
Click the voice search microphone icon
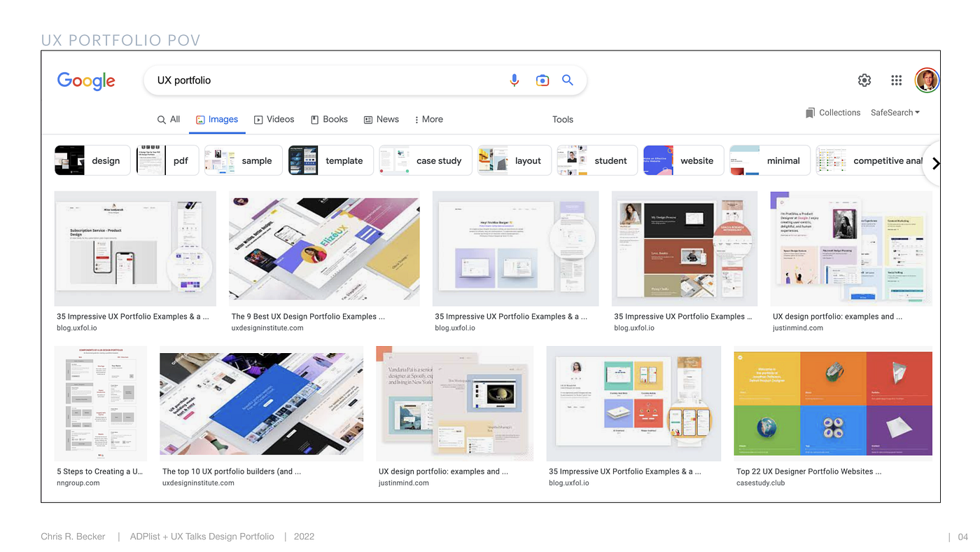pyautogui.click(x=514, y=80)
